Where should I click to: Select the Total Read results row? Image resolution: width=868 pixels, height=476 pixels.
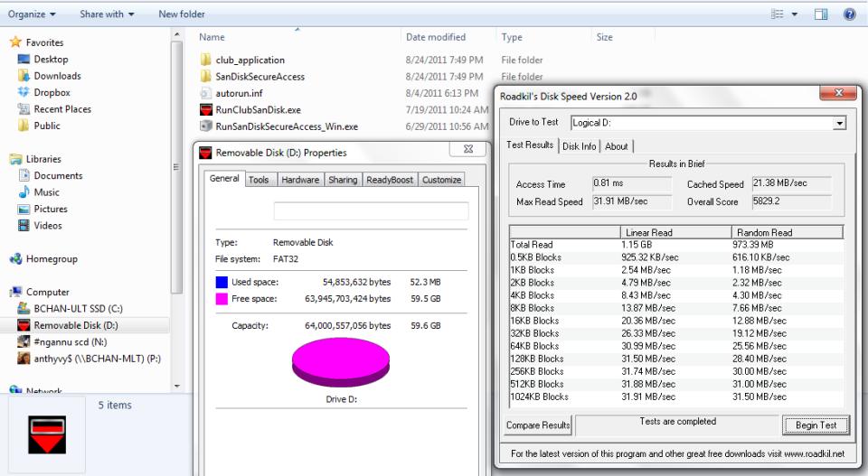point(676,245)
